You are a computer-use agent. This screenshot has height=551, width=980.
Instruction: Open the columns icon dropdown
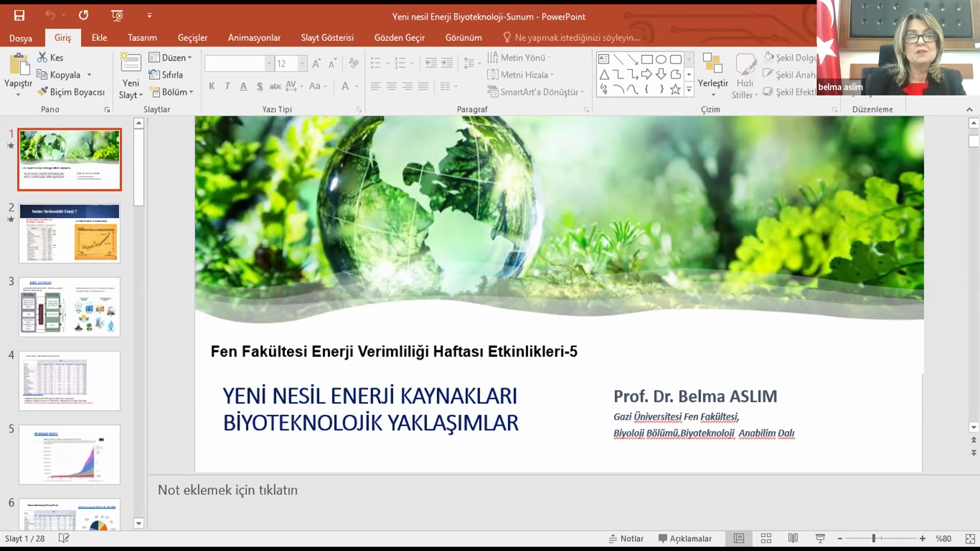(x=449, y=86)
